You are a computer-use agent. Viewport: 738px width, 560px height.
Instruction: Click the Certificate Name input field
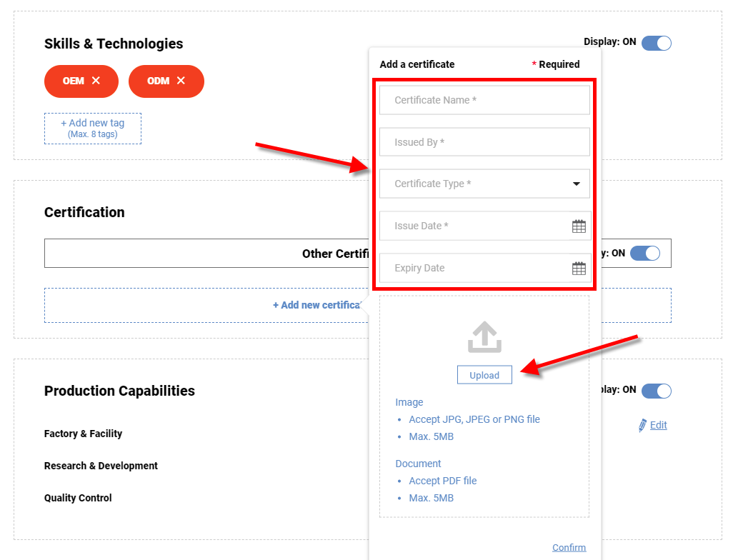tap(484, 100)
